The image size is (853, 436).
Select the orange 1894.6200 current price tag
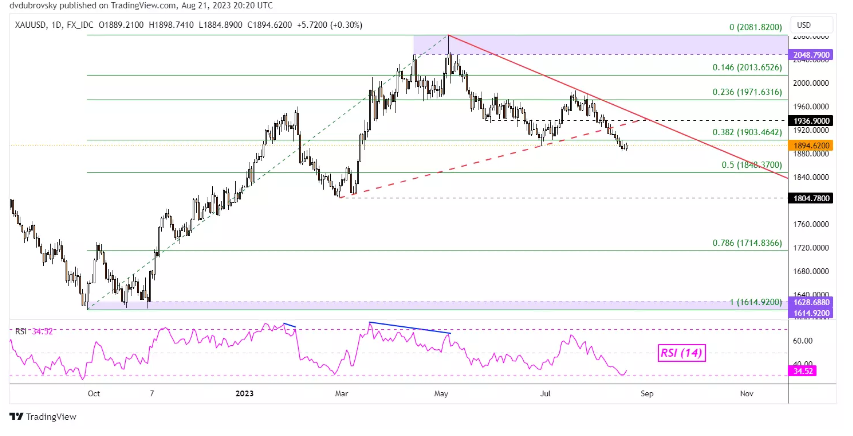click(813, 145)
